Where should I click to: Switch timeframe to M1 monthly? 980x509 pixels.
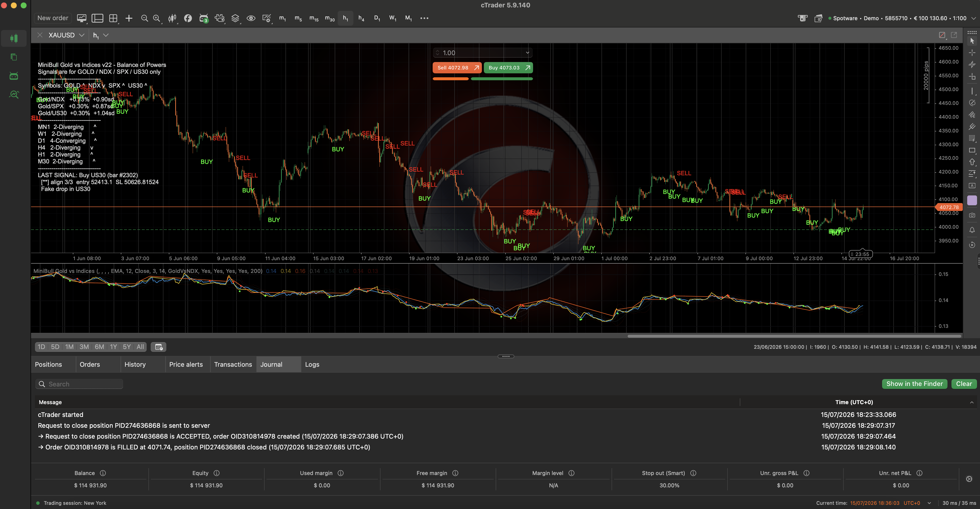pos(408,18)
